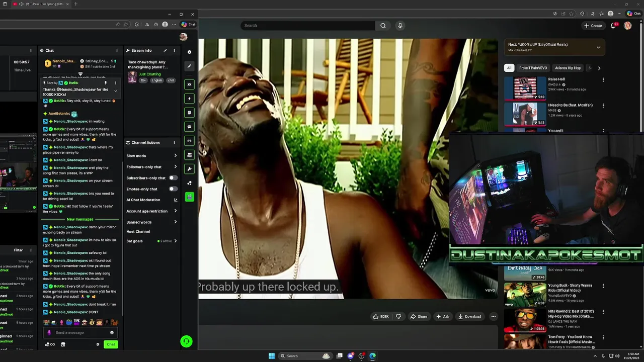Open the lightning bolt sidebar icon
The image size is (644, 362).
pyautogui.click(x=189, y=99)
